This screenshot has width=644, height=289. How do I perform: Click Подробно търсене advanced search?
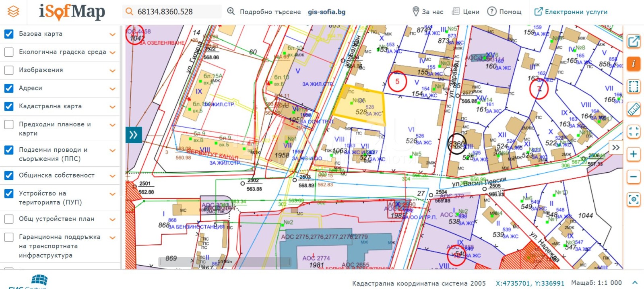264,12
